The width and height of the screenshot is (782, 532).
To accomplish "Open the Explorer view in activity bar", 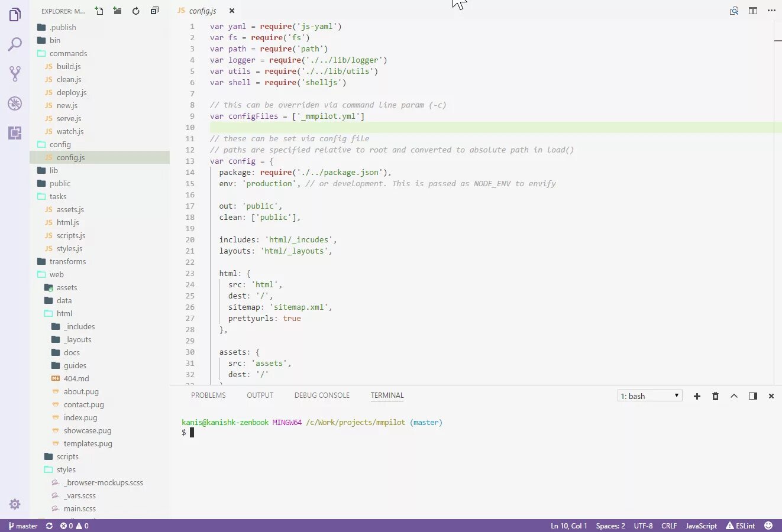I will coord(15,15).
